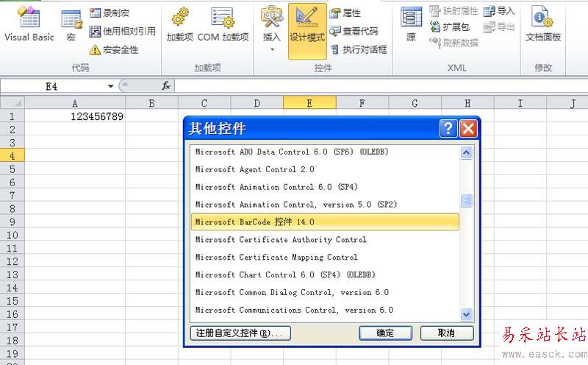This screenshot has height=365, width=588.
Task: Select column A header
Action: click(x=75, y=103)
